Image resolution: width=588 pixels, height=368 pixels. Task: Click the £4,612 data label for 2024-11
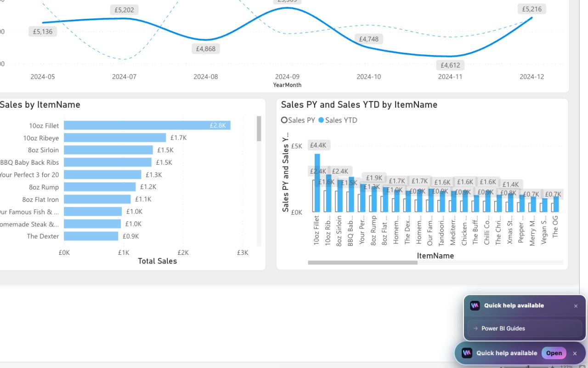tap(450, 65)
